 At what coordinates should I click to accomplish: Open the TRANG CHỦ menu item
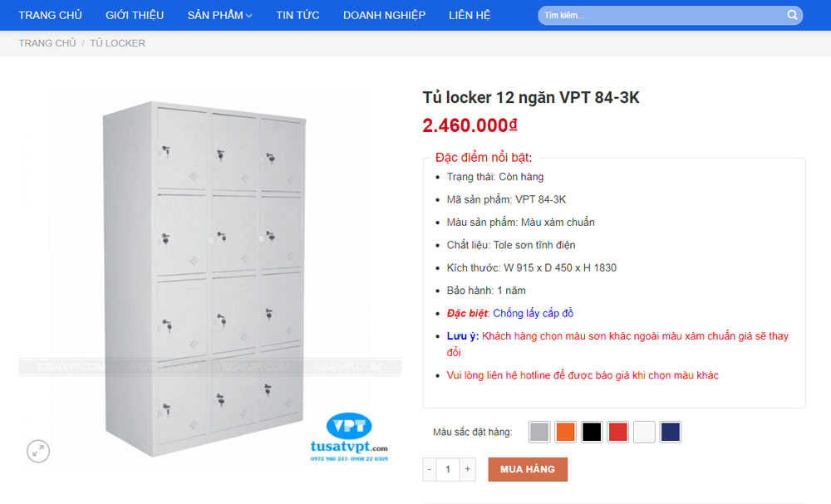[51, 15]
